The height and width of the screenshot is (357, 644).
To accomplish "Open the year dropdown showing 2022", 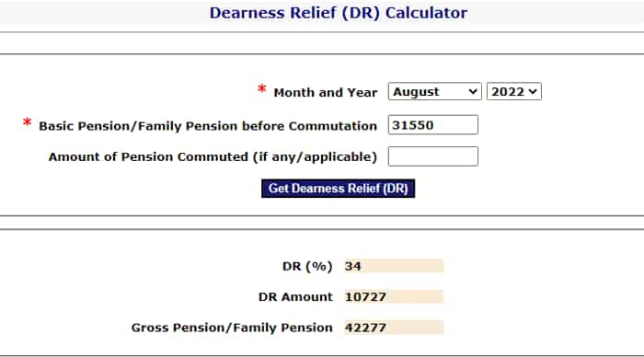I will pyautogui.click(x=513, y=91).
